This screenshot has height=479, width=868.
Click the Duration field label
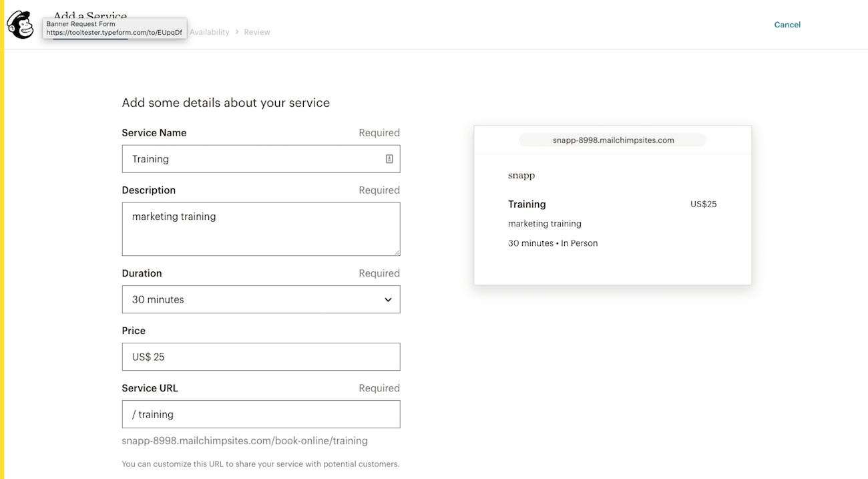[x=142, y=273]
